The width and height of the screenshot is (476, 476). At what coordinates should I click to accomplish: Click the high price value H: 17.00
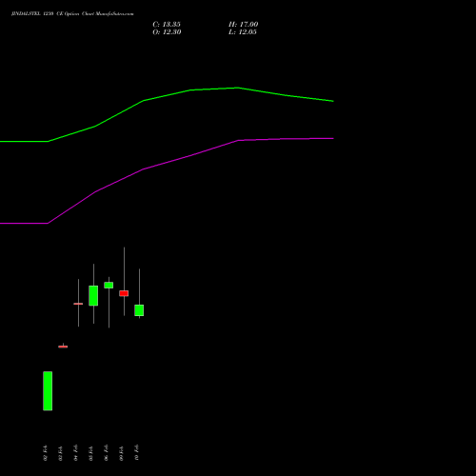point(244,25)
